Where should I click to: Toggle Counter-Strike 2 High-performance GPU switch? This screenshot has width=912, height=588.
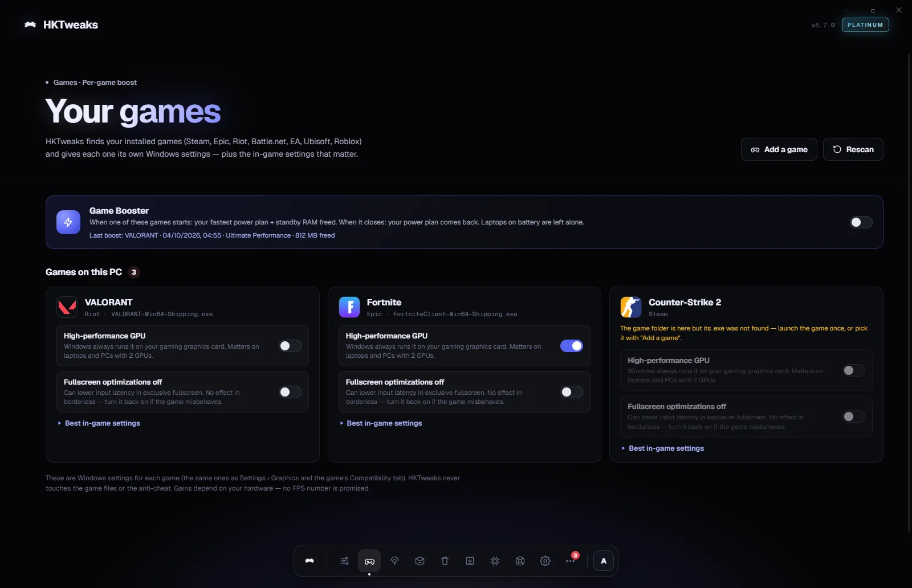[854, 370]
